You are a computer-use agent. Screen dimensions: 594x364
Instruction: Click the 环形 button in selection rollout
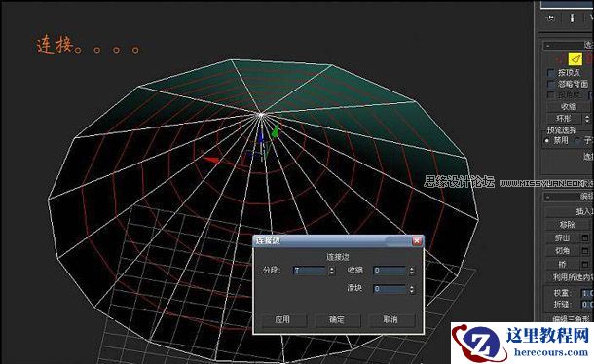coord(564,119)
